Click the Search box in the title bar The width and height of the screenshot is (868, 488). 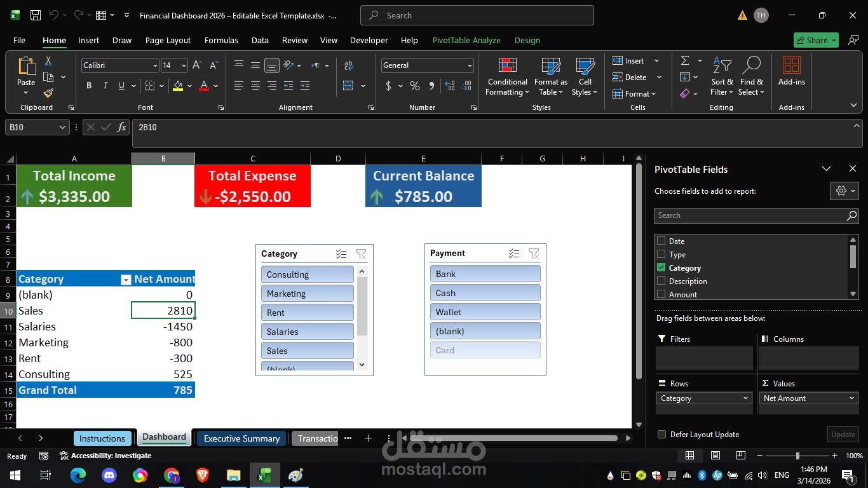(477, 15)
